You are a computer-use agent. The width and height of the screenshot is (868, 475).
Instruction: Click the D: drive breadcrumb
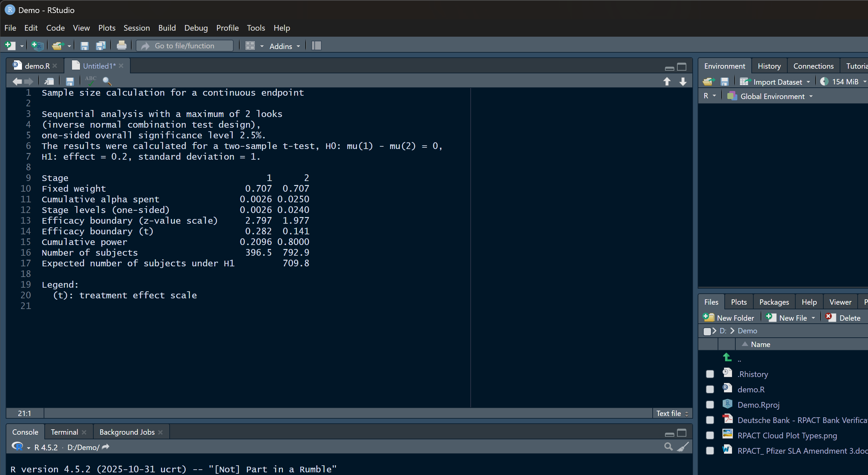pyautogui.click(x=723, y=331)
